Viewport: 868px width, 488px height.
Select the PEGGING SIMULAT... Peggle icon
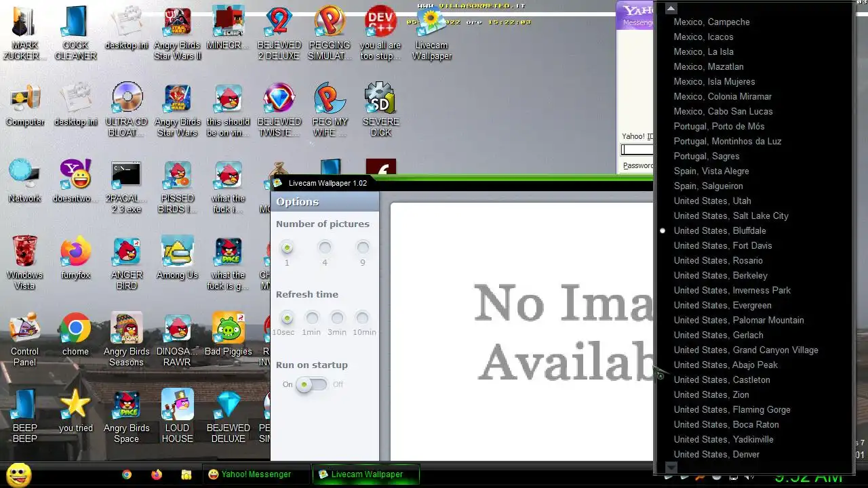coord(330,34)
